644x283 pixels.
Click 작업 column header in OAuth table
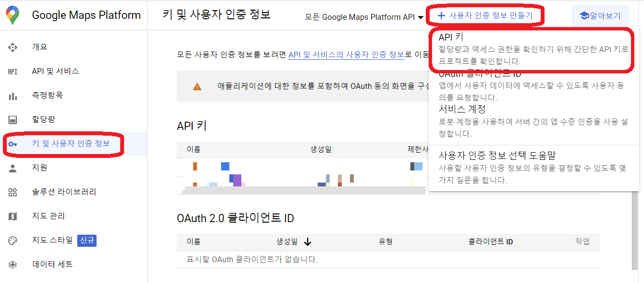582,241
